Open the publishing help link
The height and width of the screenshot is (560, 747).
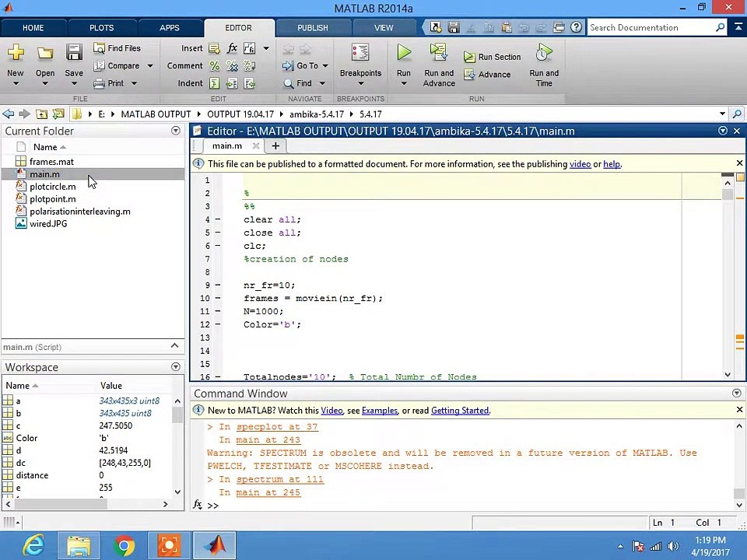(x=612, y=164)
